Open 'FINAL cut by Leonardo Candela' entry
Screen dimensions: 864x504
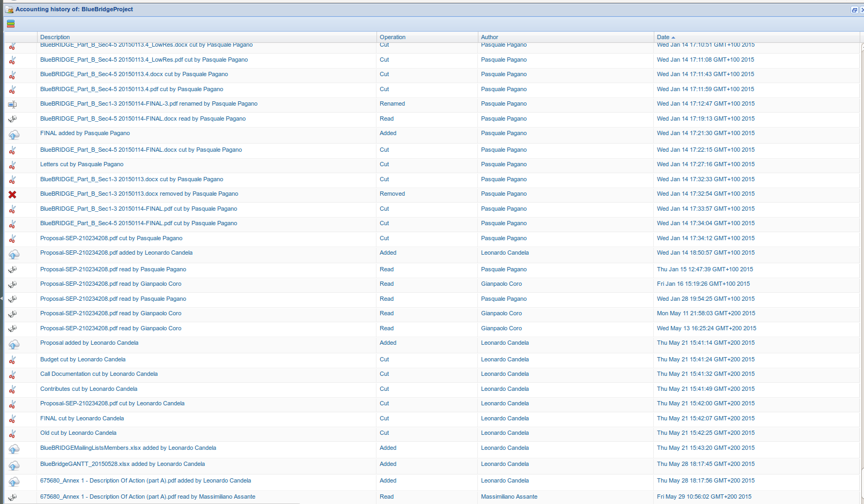(x=82, y=419)
